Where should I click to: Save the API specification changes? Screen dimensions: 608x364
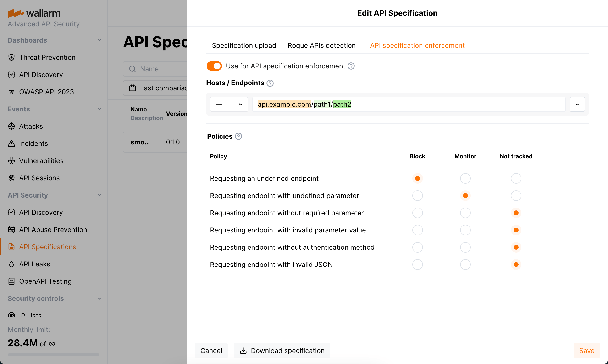coord(587,350)
